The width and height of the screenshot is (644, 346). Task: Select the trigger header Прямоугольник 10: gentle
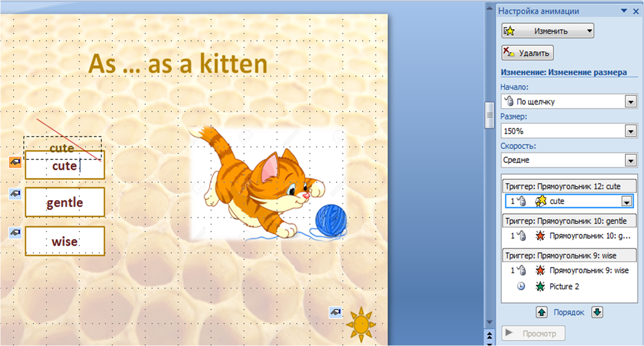569,221
